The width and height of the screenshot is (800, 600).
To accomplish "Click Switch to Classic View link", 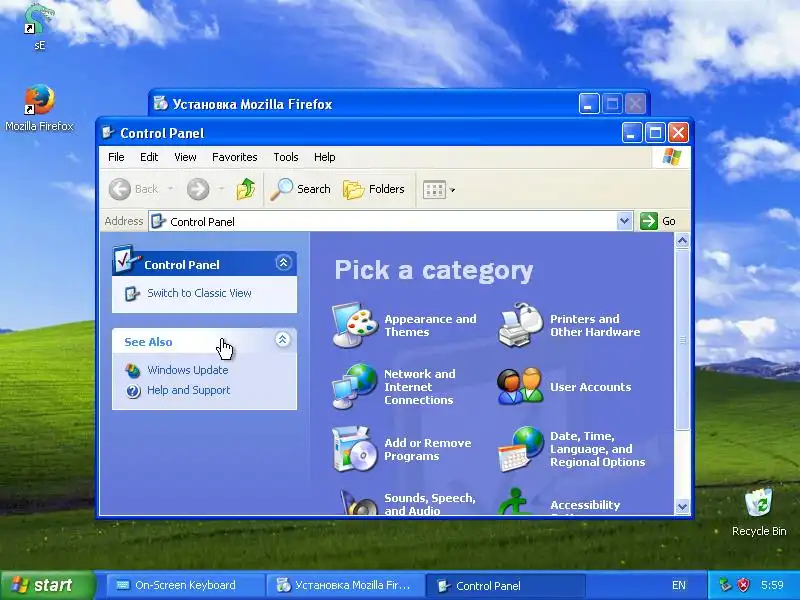I will (199, 293).
